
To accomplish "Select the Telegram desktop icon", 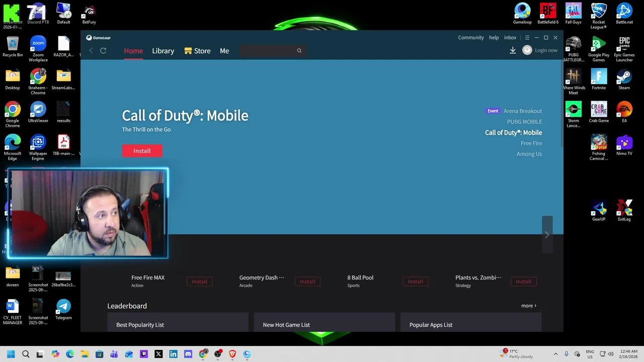I will [x=63, y=309].
